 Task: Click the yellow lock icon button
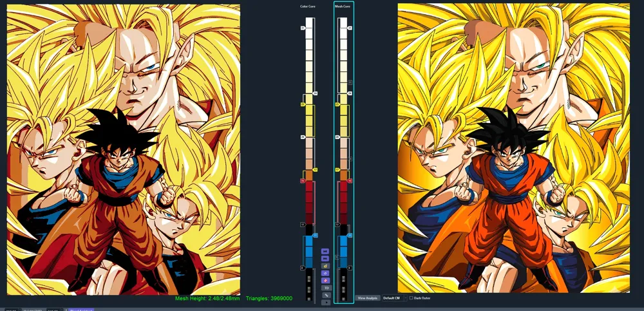[325, 266]
